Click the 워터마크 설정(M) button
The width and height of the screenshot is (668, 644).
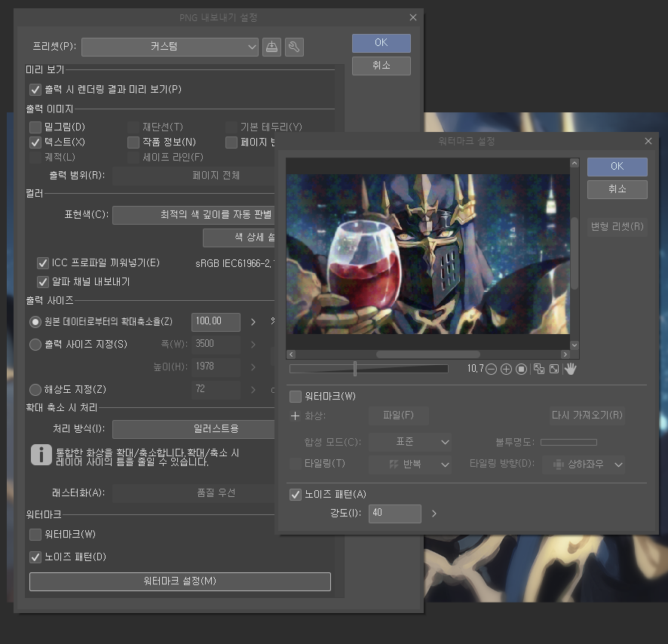tap(180, 581)
